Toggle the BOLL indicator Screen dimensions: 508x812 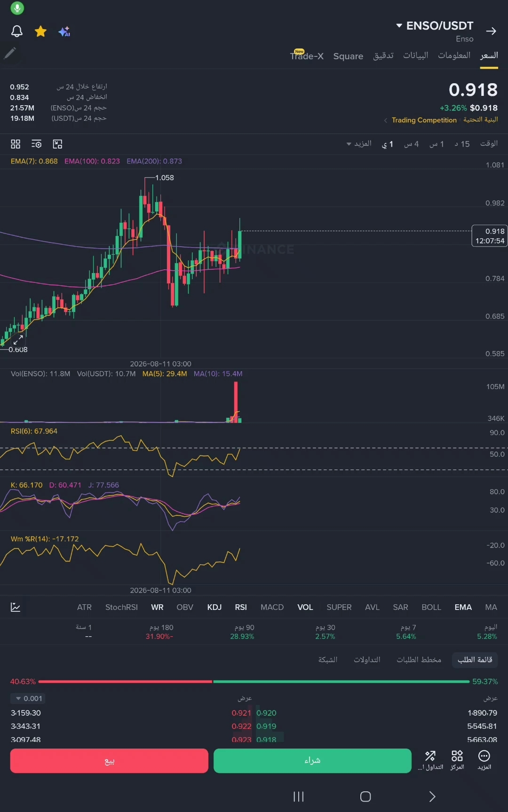431,607
